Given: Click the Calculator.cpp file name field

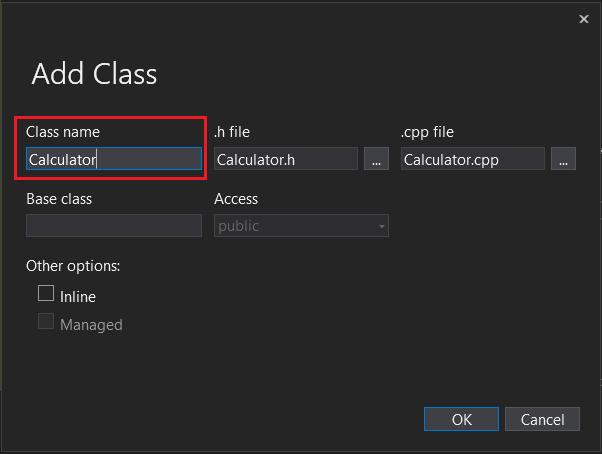Looking at the screenshot, I should (472, 159).
